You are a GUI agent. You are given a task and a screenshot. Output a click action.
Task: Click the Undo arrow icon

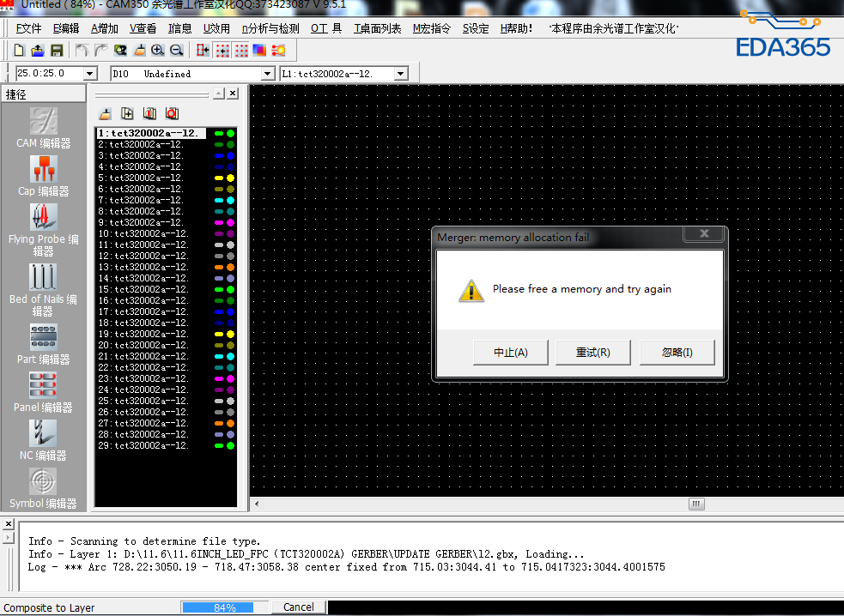pyautogui.click(x=82, y=51)
